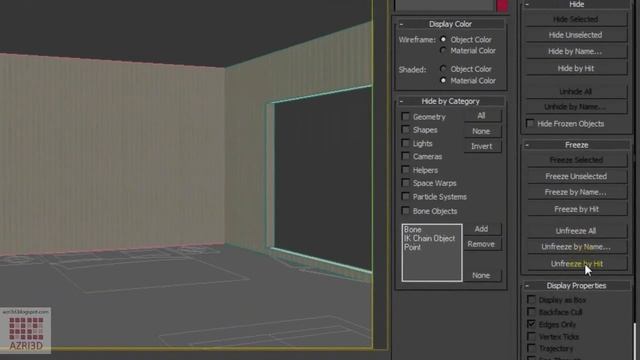640x360 pixels.
Task: Select Bone in the category list
Action: pos(412,230)
